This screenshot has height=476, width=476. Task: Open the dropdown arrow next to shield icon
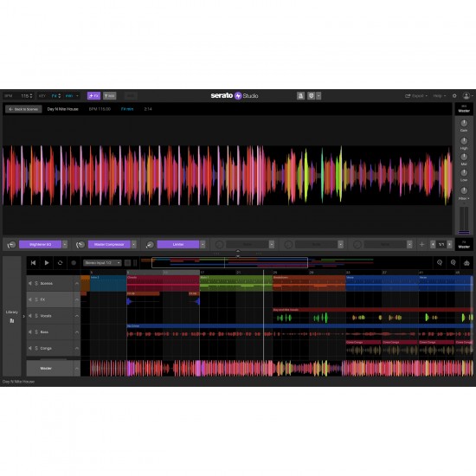[318, 96]
